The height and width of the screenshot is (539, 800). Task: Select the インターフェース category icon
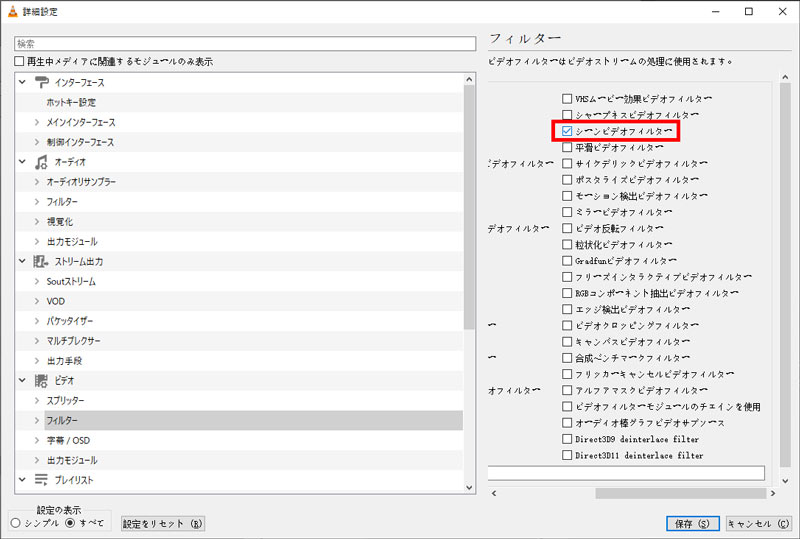click(x=41, y=82)
